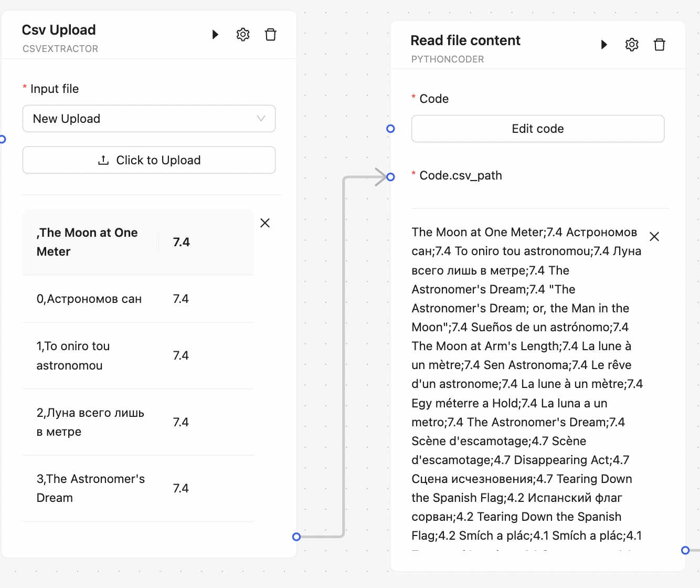Select the Code.csv_path input connector port
Image resolution: width=700 pixels, height=588 pixels.
click(x=390, y=177)
